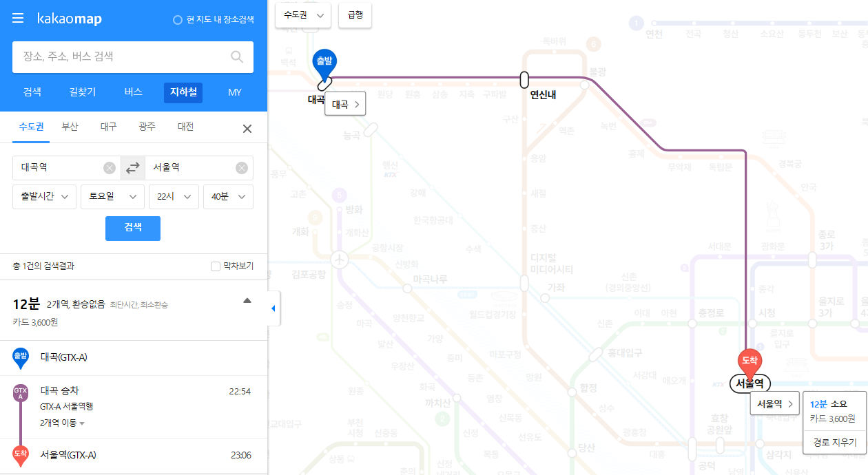The height and width of the screenshot is (475, 868).
Task: Open the MY tab
Action: 235,92
